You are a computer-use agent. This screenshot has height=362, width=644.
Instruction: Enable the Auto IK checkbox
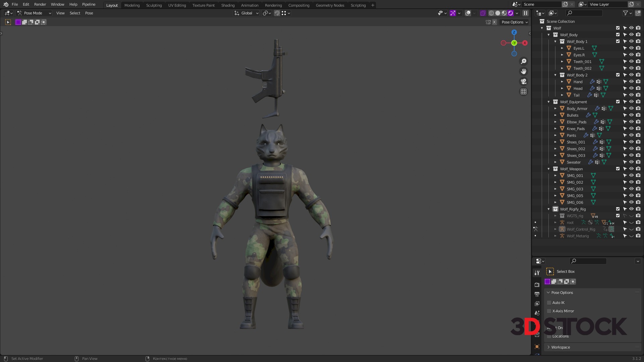click(549, 303)
